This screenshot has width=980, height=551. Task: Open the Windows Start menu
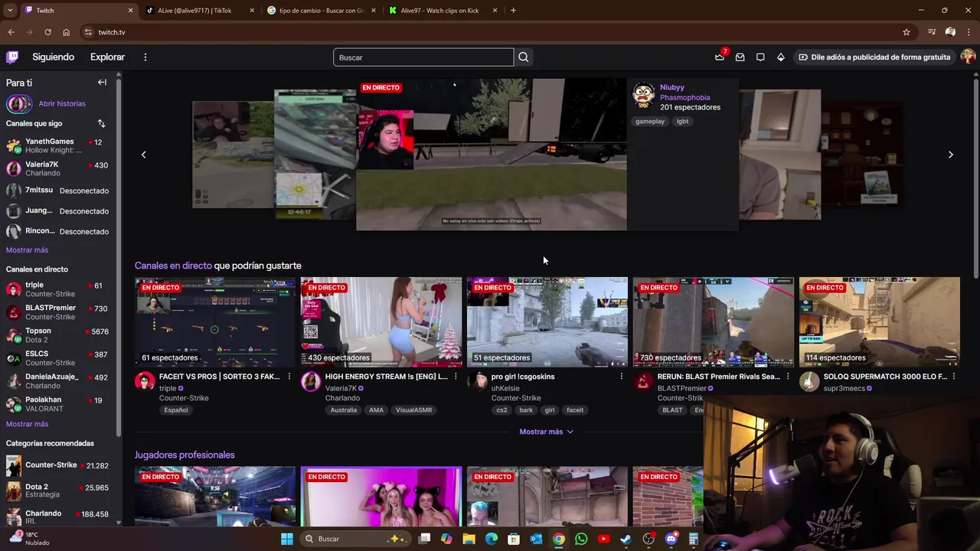(286, 539)
